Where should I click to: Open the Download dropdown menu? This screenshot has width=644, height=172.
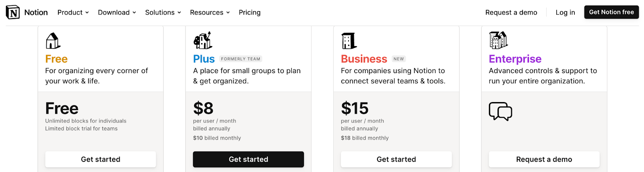(117, 12)
